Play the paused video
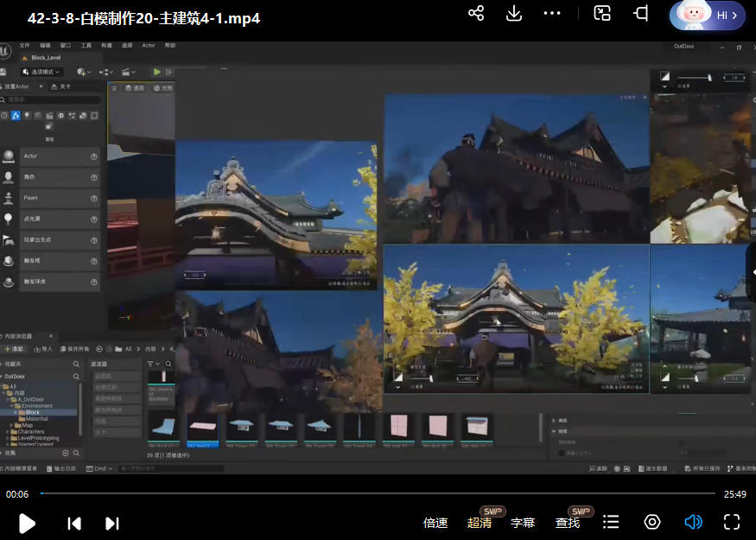Viewport: 756px width, 540px height. [x=28, y=523]
